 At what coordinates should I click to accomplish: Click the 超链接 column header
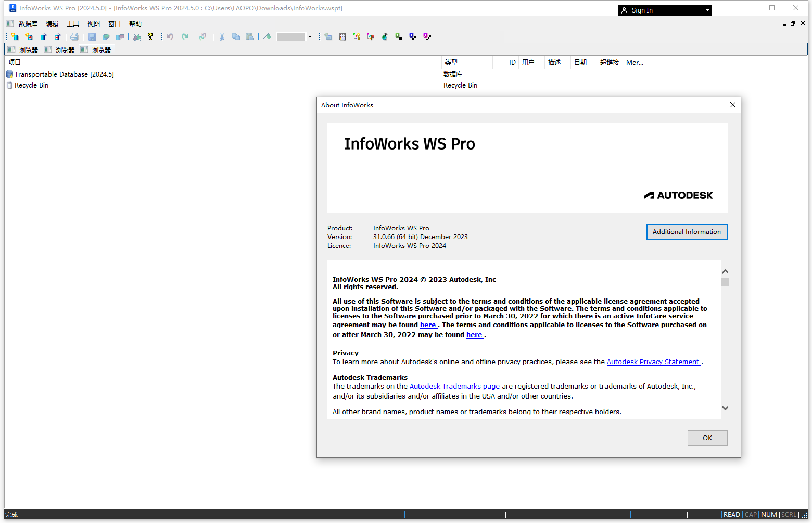[610, 63]
